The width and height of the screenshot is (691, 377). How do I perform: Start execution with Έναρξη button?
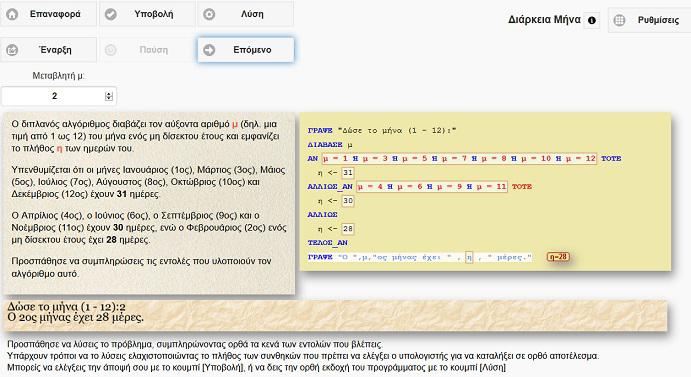48,50
